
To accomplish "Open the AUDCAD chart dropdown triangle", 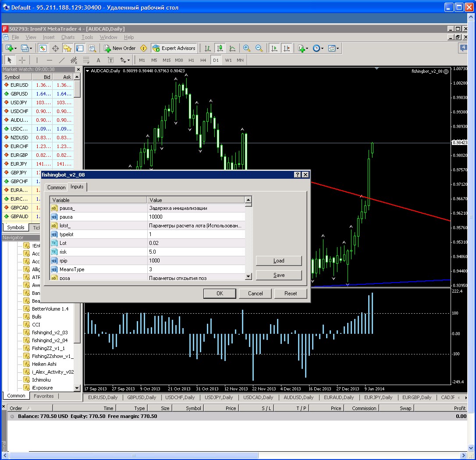I will click(x=87, y=71).
